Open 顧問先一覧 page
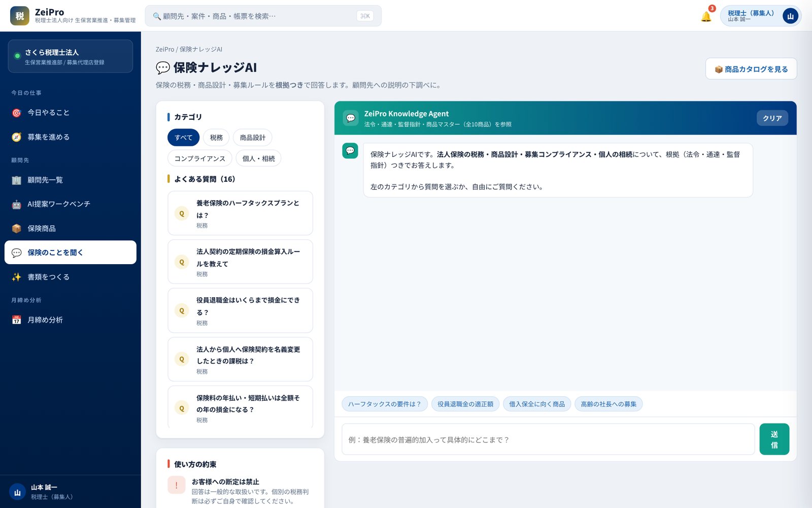Screen dimensions: 812x508 71,180
